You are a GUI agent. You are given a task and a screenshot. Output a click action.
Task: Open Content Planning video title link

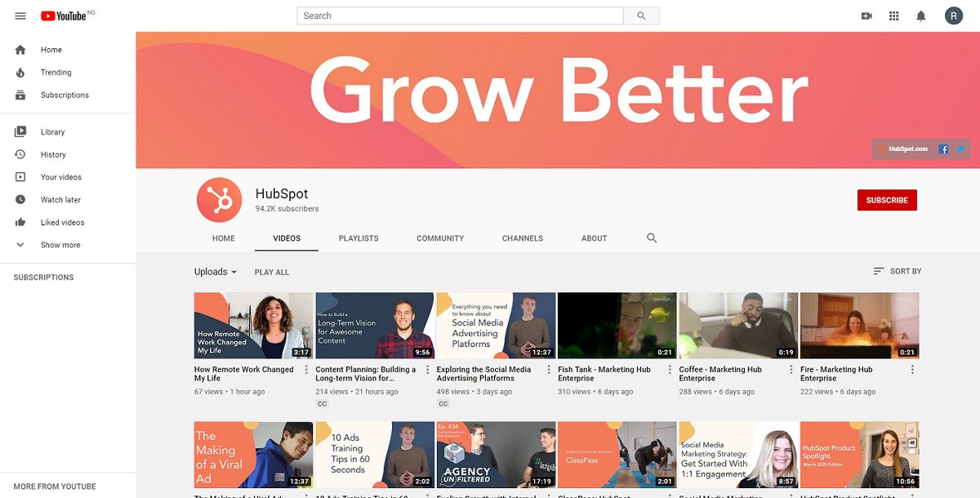[366, 374]
